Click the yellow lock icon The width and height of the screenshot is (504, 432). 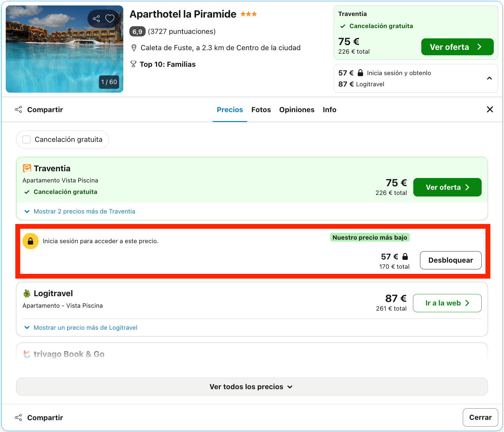[31, 241]
